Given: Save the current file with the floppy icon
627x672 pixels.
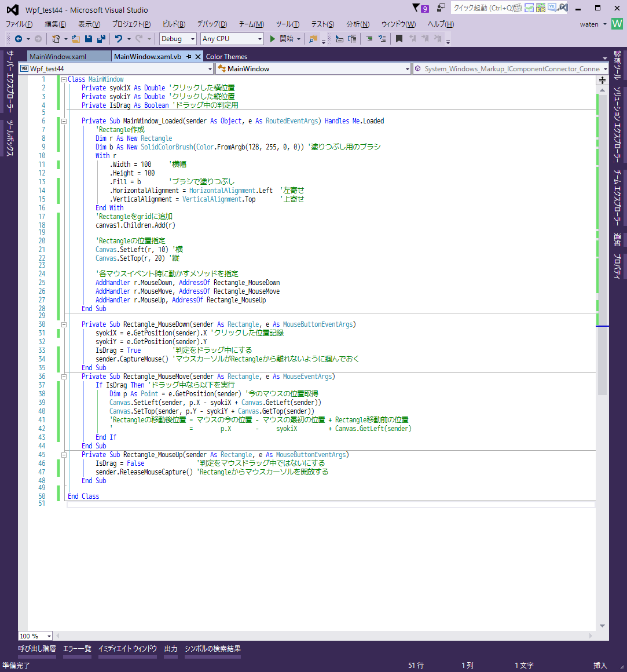Looking at the screenshot, I should tap(89, 39).
